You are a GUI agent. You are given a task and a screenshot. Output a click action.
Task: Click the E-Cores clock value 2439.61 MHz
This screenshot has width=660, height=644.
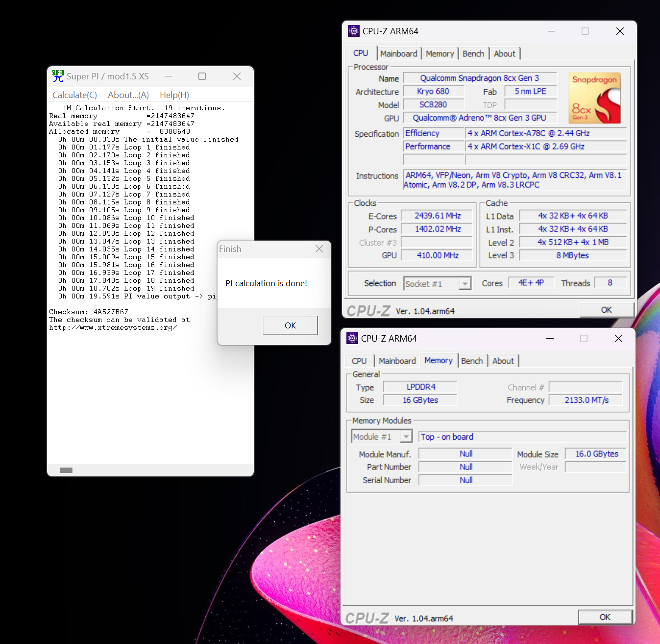click(x=438, y=216)
